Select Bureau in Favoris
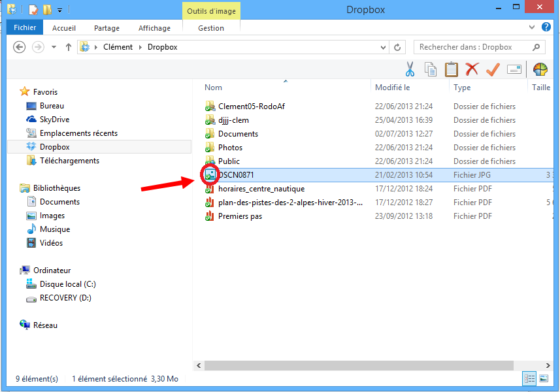Viewport: 560px width, 392px height. (52, 106)
